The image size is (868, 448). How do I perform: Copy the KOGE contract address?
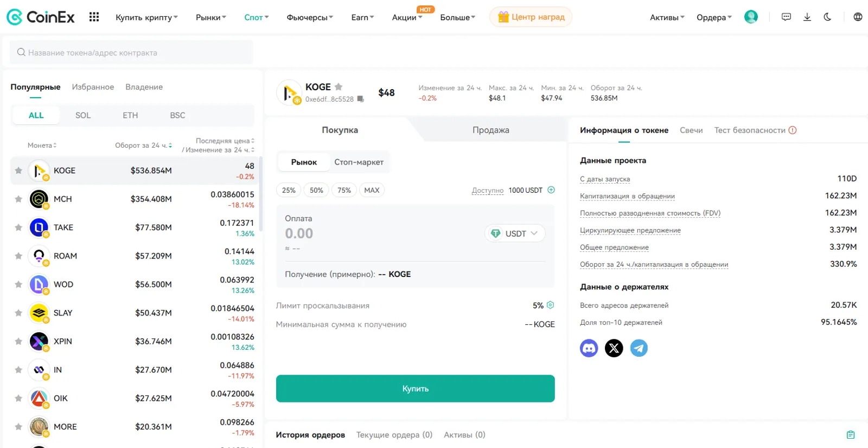tap(360, 99)
